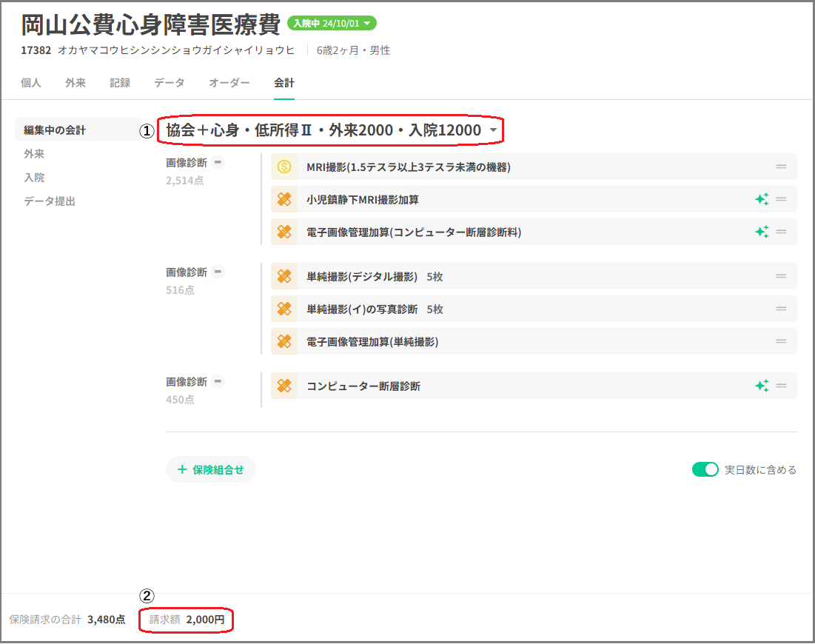Image resolution: width=815 pixels, height=644 pixels.
Task: Click patient ID 17382
Action: click(36, 50)
